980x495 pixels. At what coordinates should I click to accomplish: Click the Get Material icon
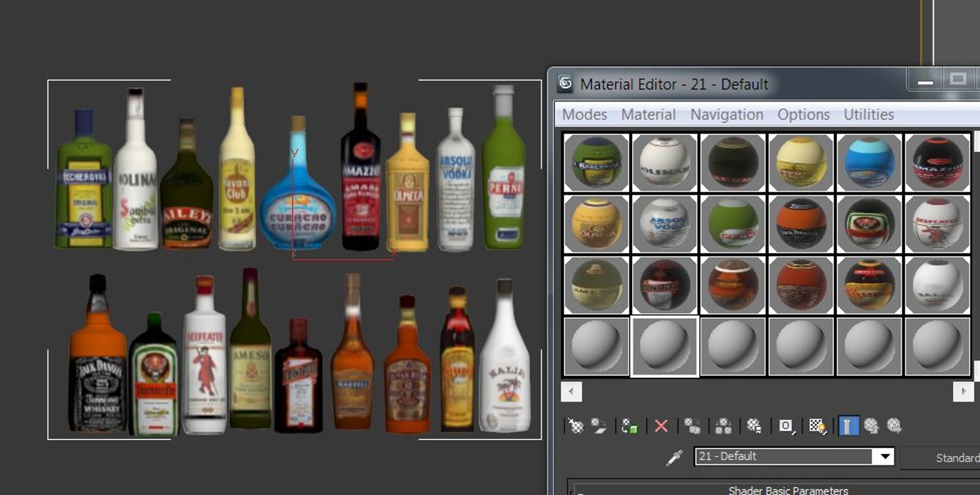click(576, 426)
